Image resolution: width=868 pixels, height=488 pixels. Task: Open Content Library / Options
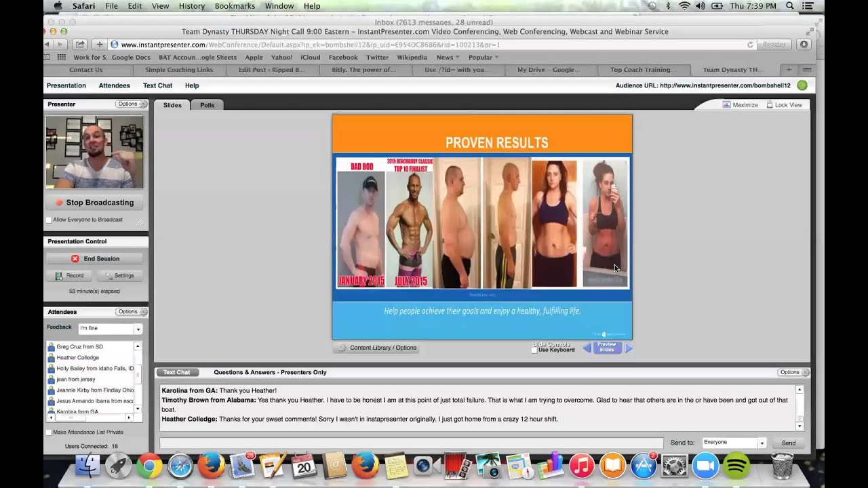376,348
